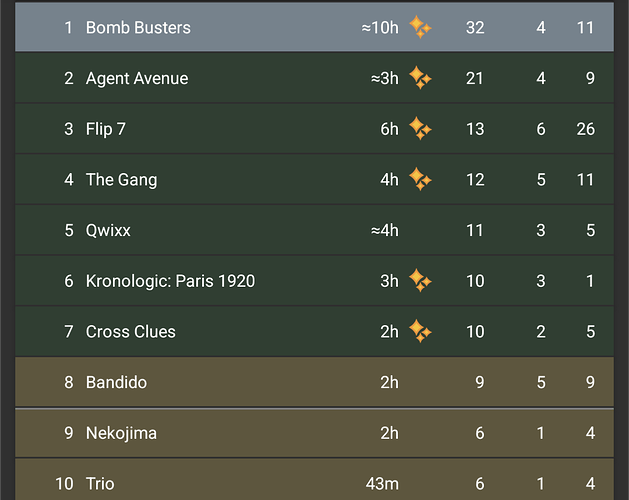Click the sparkle icon beside Bomb Busters
This screenshot has width=629, height=500.
coord(420,28)
